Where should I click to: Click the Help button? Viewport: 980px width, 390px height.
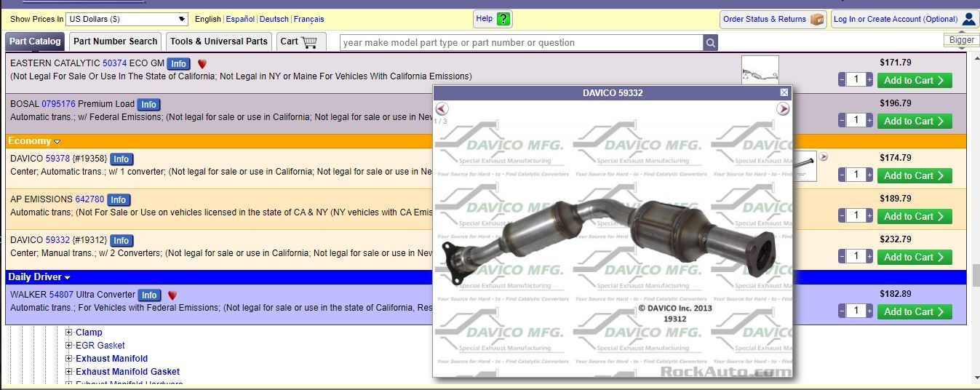493,19
